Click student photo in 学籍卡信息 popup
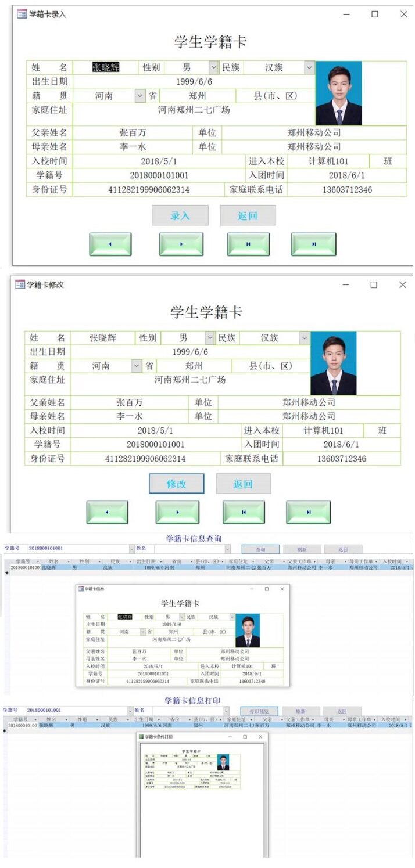Viewport: 415px width, 868px height. 248,631
